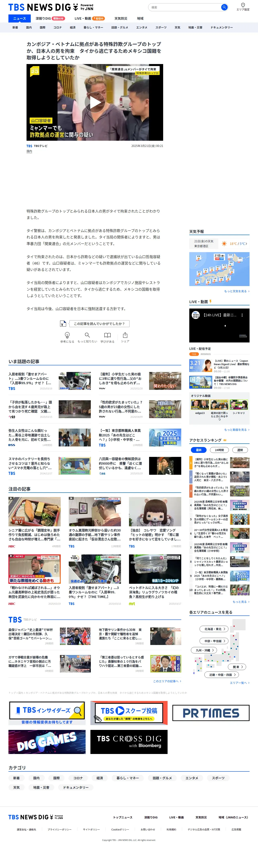Switch to 地域 tab
Viewport: 258px width, 868px height.
140,18
